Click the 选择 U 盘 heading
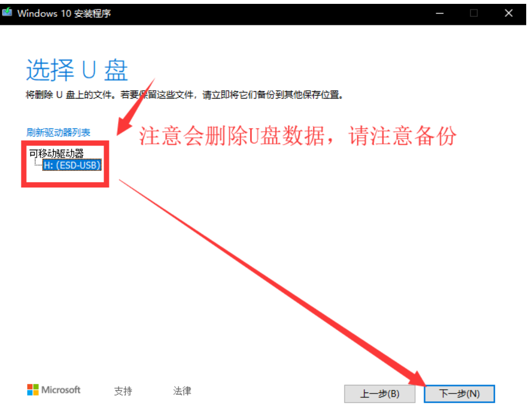The image size is (532, 409). coord(77,70)
